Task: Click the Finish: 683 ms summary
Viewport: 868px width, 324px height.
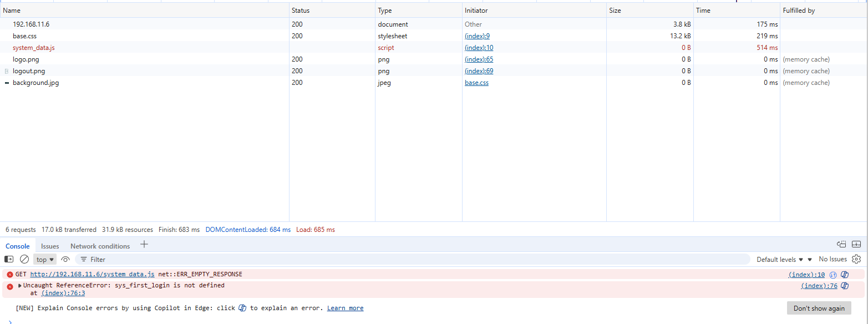Action: click(x=179, y=229)
